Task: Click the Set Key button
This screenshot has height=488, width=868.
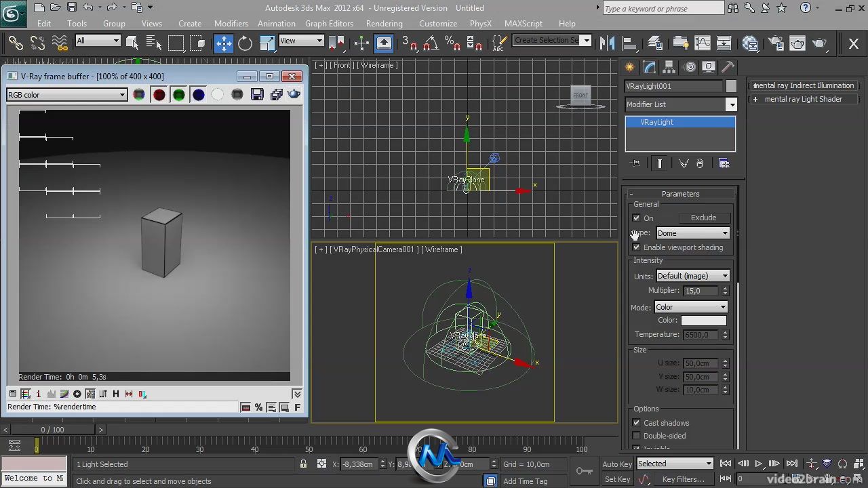Action: [617, 479]
